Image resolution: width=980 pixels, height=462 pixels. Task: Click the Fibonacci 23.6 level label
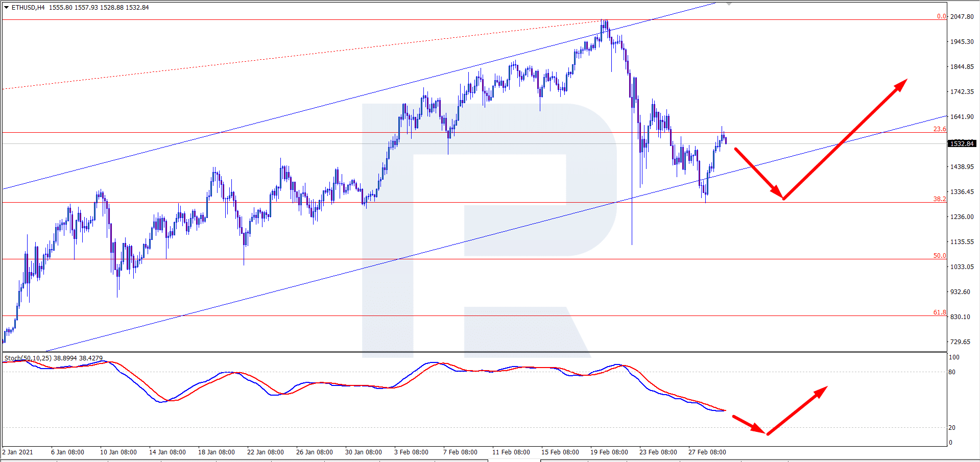click(940, 129)
